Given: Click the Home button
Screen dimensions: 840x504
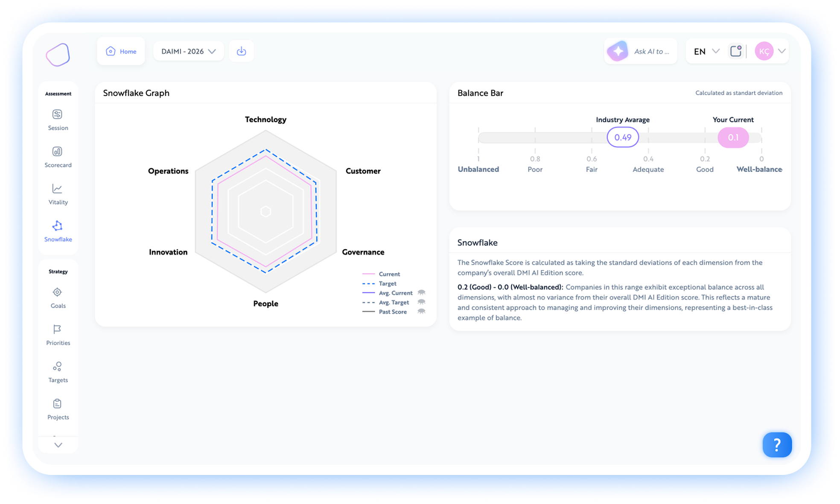Looking at the screenshot, I should tap(121, 51).
